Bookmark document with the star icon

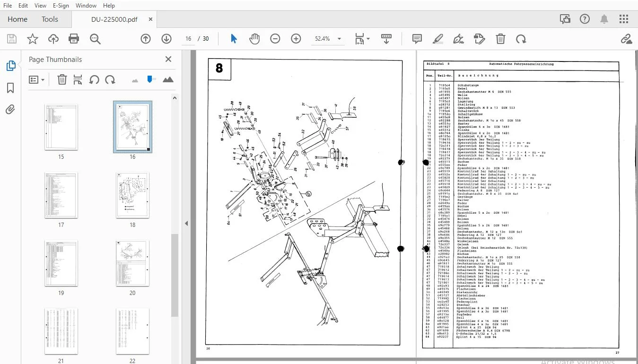tap(32, 39)
